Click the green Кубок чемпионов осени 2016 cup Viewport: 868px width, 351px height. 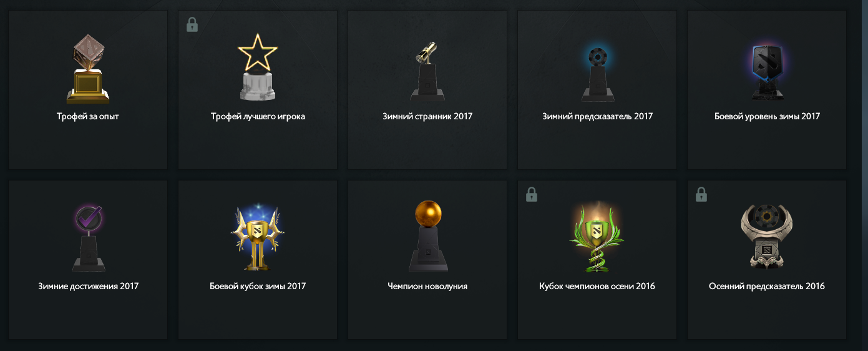(597, 237)
